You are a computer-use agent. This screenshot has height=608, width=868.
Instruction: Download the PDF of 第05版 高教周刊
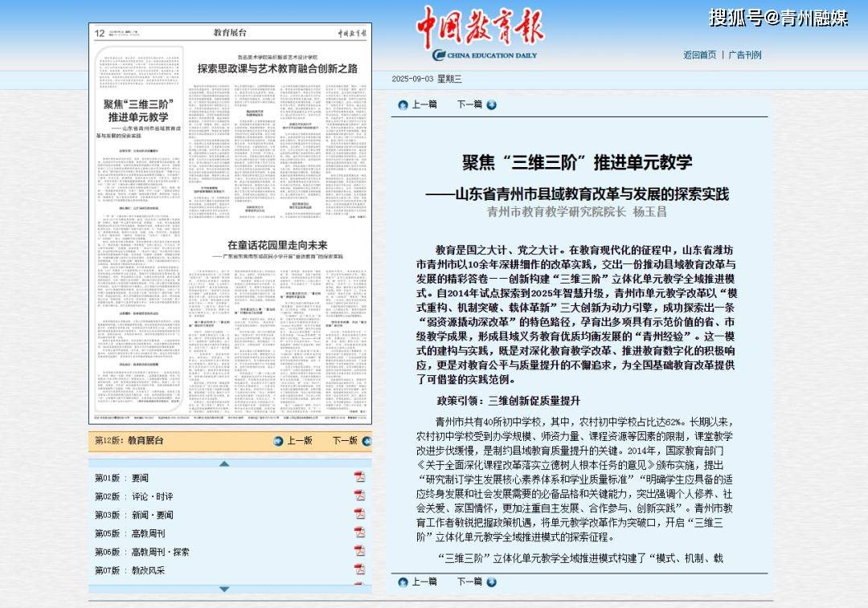coord(360,533)
